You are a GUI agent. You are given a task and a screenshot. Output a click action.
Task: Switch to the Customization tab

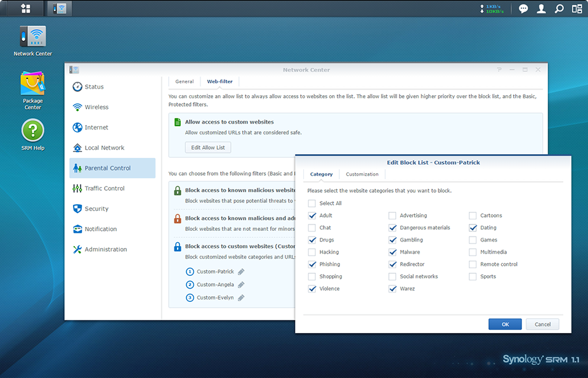362,174
